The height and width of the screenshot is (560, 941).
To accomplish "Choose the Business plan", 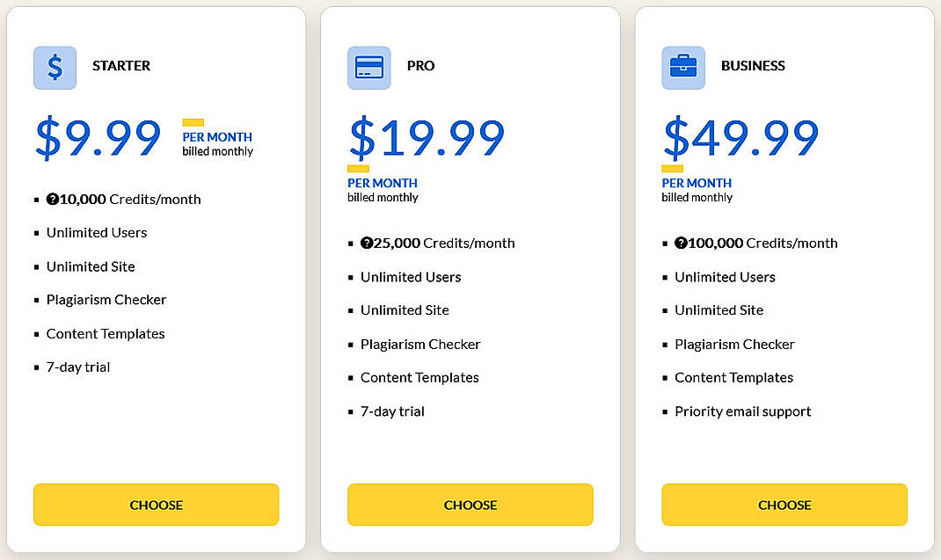I will pyautogui.click(x=784, y=505).
